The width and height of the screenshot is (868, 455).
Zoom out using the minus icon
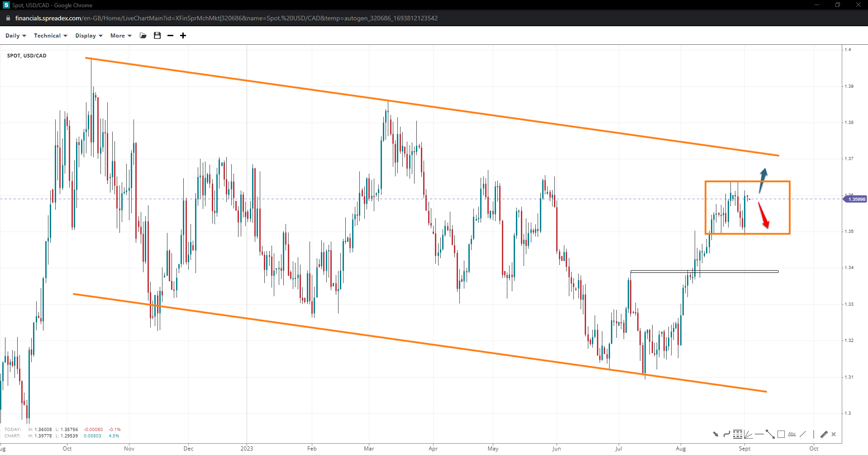[x=170, y=36]
